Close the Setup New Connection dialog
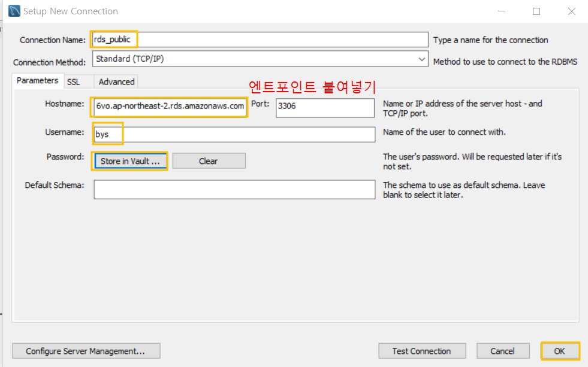The width and height of the screenshot is (588, 367). click(571, 11)
